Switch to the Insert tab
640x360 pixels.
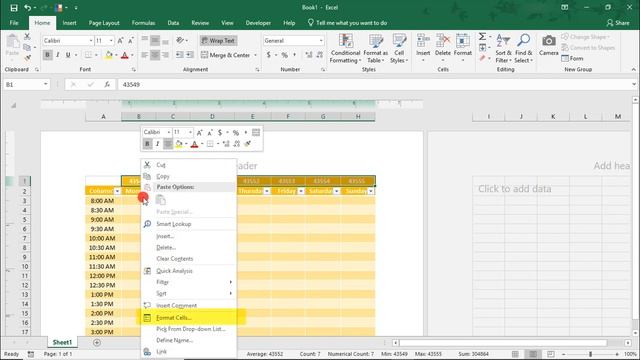pos(69,23)
